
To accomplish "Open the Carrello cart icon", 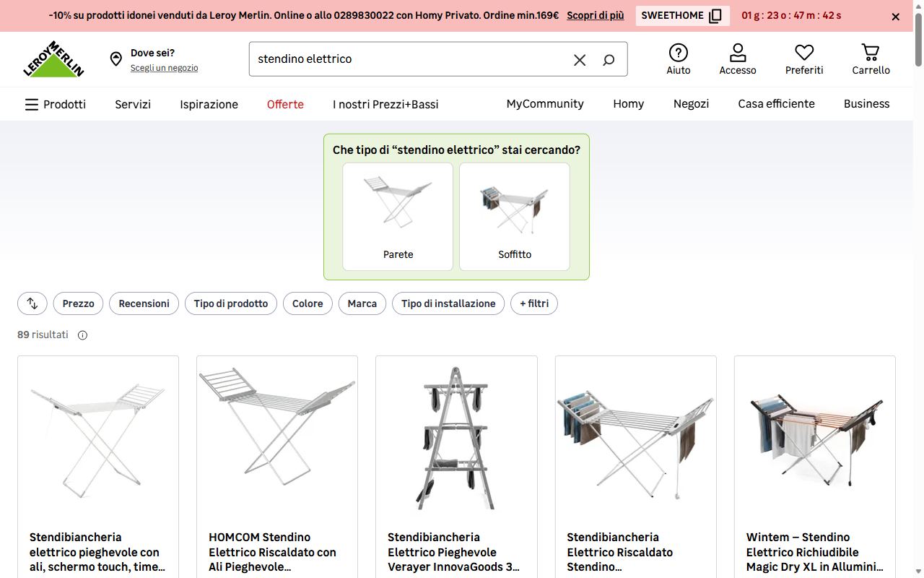I will click(871, 59).
